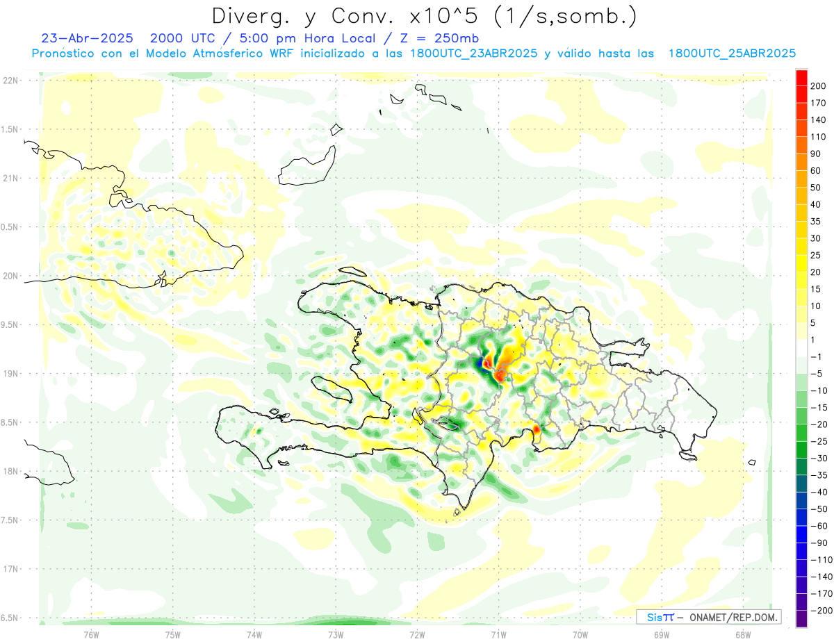Click the title "Diverg. y Conv. x10^5 (1/s,somb.)"

coord(424,17)
